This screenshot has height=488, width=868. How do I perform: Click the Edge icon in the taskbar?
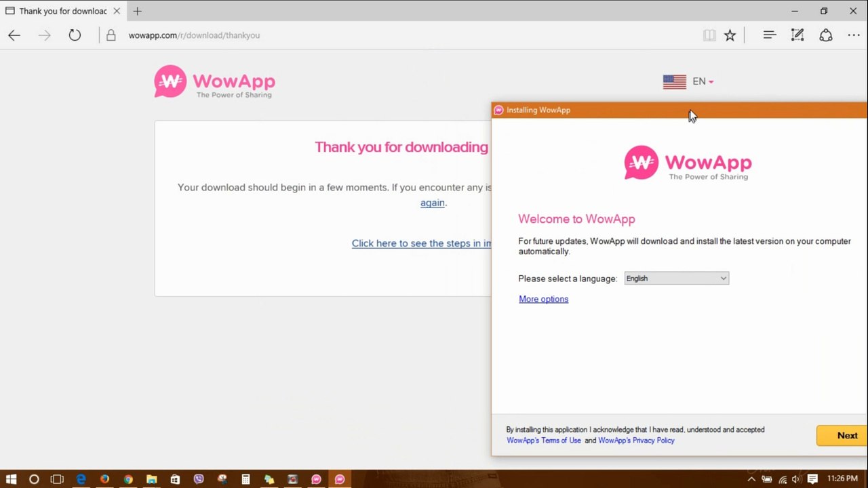(81, 479)
